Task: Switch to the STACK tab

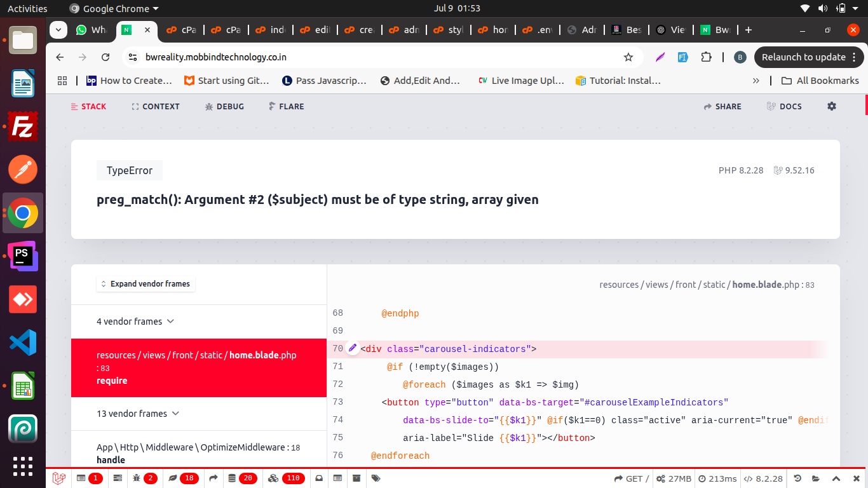Action: coord(88,106)
